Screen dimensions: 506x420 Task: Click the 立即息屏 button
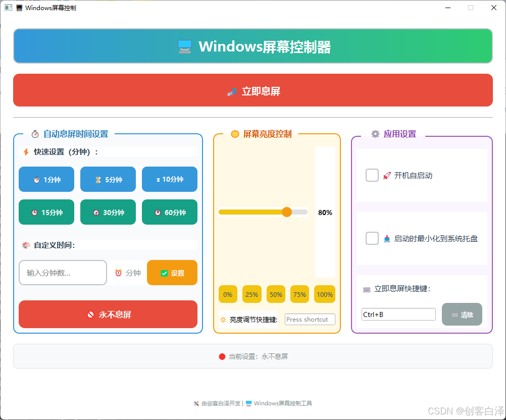[x=252, y=90]
